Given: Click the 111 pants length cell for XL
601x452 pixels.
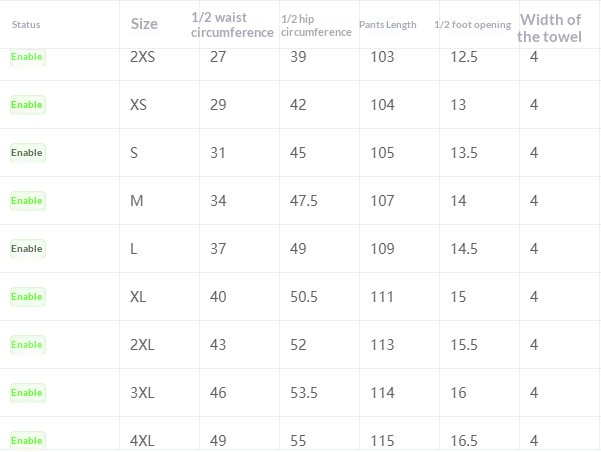Looking at the screenshot, I should coord(382,297).
